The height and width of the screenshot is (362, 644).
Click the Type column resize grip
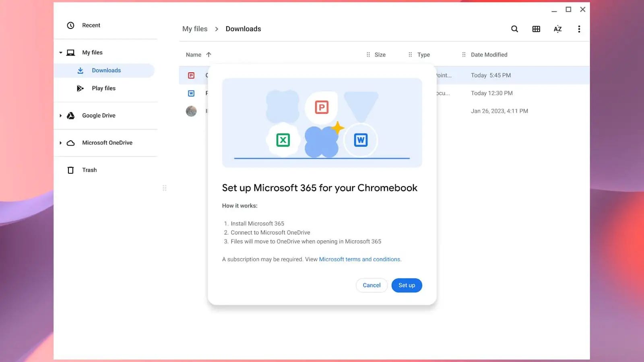click(410, 55)
